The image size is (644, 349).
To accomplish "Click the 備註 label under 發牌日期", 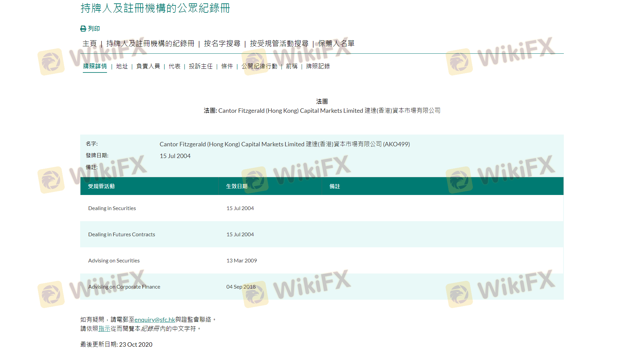I will pos(92,167).
